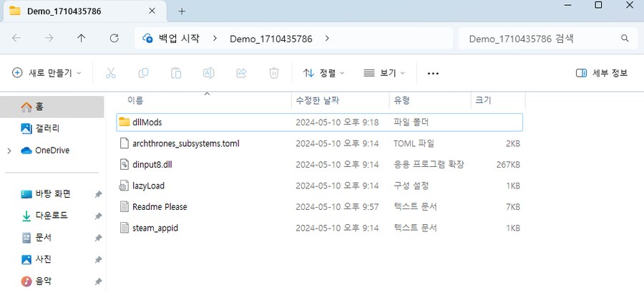
Task: Click Demo_1710435786 breadcrumb in address bar
Action: 271,39
